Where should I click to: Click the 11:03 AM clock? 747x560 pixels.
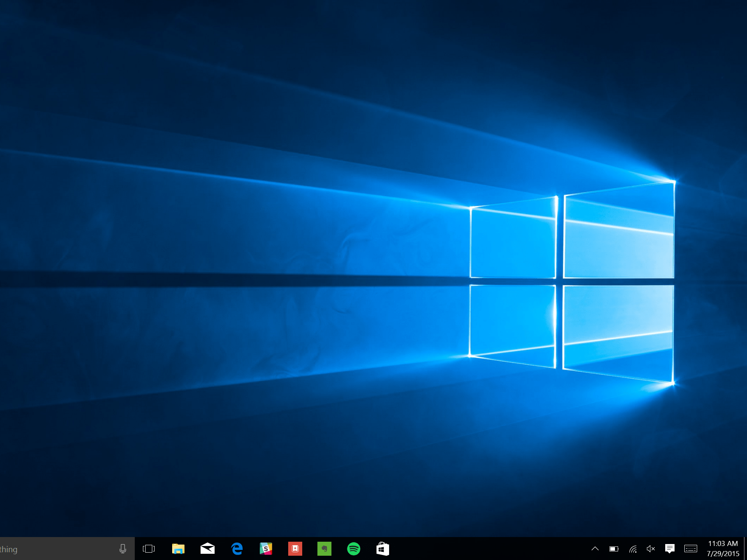click(x=723, y=544)
